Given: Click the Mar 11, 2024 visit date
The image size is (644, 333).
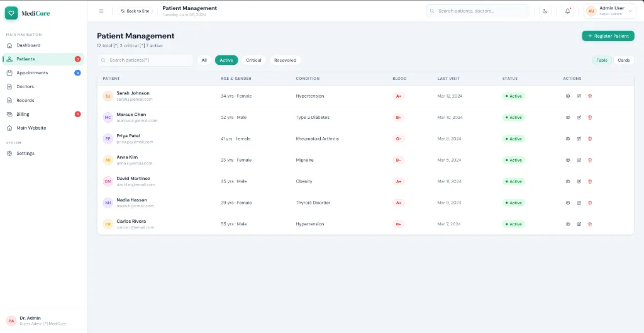Looking at the screenshot, I should pos(449,182).
